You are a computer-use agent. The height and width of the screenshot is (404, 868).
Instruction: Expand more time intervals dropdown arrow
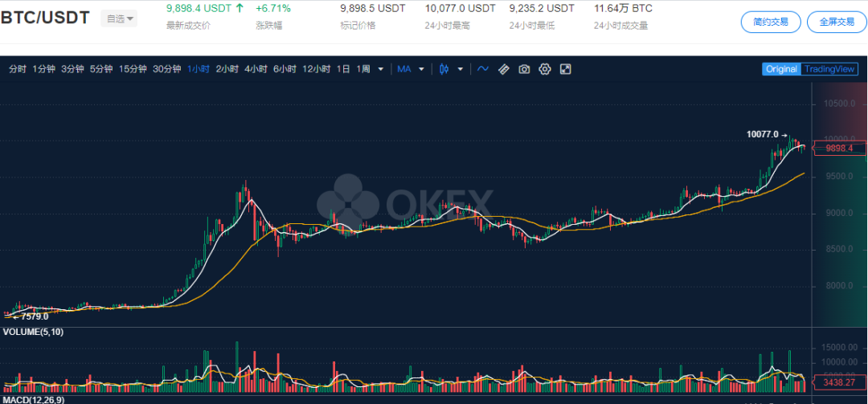380,69
